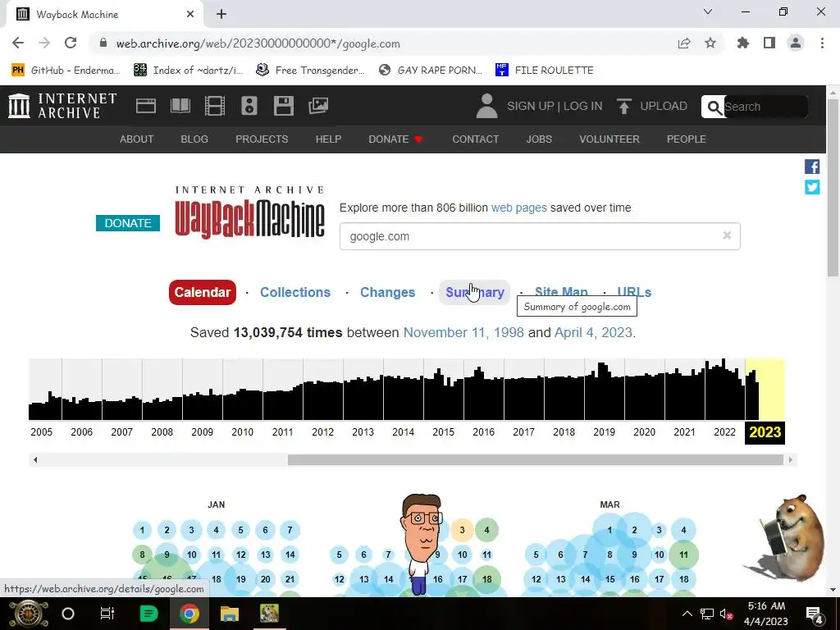Open the ABOUT menu item
840x630 pixels.
(x=137, y=139)
